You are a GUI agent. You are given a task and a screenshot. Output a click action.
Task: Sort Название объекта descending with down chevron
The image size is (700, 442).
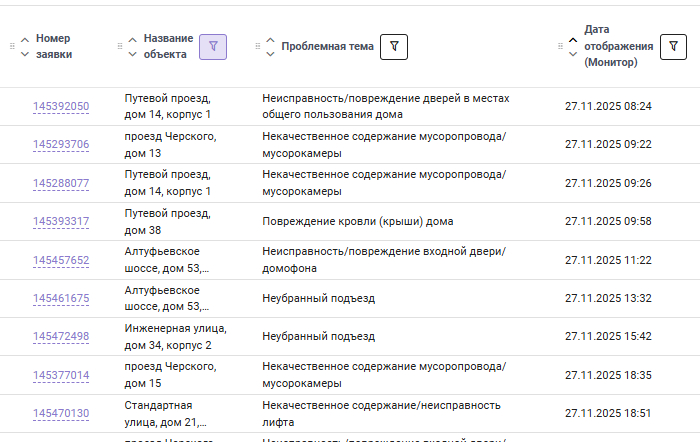[x=133, y=54]
